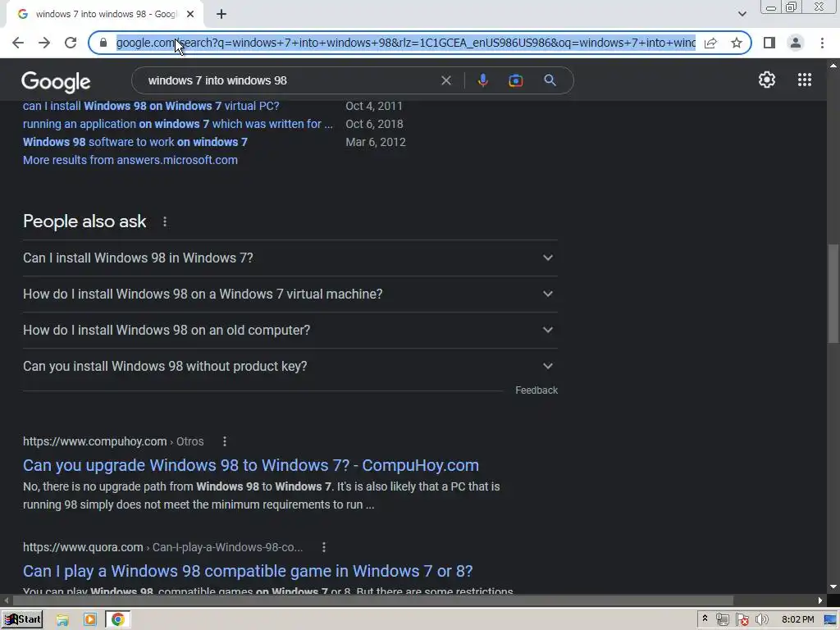This screenshot has height=630, width=840.
Task: Expand 'Can I install Windows 98 in Windows 7?'
Action: coord(290,258)
